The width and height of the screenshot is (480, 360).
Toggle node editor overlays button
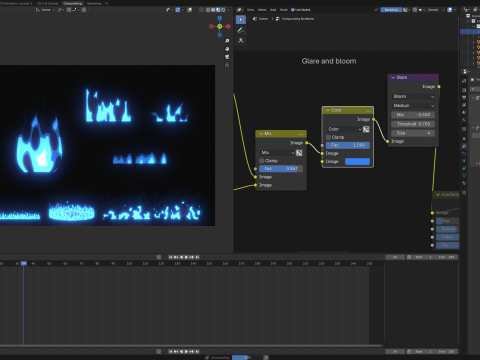[450, 10]
